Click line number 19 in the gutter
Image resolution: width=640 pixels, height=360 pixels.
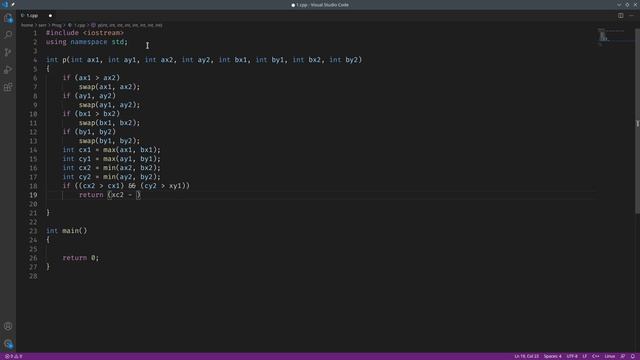[x=33, y=195]
